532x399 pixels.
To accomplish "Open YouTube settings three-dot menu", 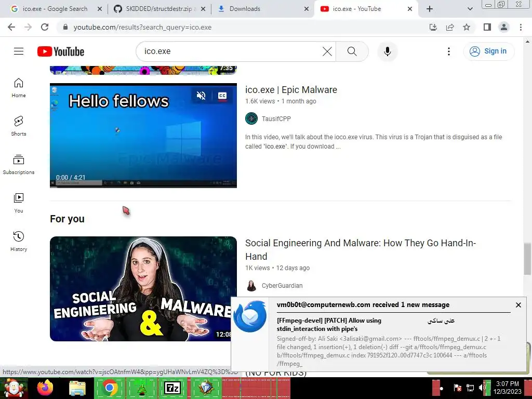I will (x=448, y=51).
